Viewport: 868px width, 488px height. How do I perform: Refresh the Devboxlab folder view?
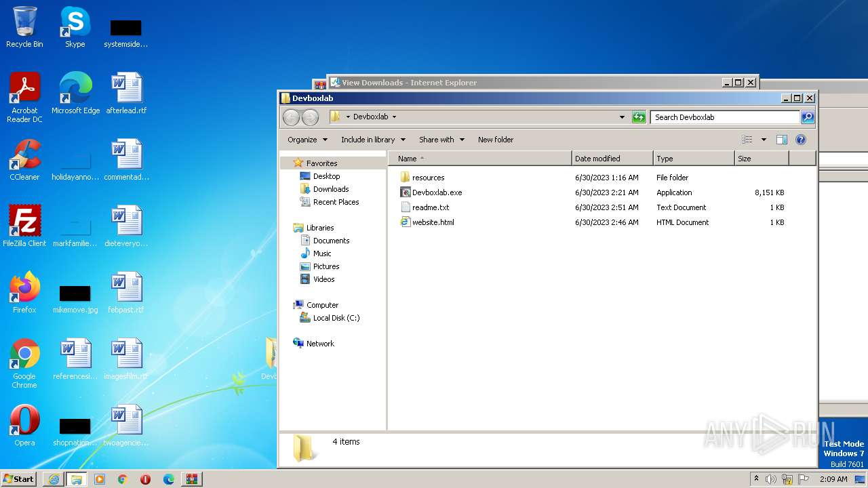click(x=639, y=117)
